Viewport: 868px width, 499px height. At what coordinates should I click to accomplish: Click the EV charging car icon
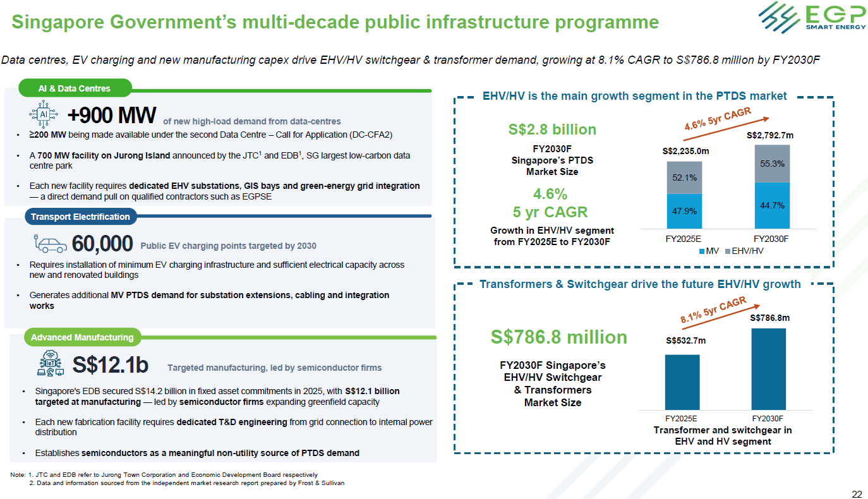pos(49,243)
